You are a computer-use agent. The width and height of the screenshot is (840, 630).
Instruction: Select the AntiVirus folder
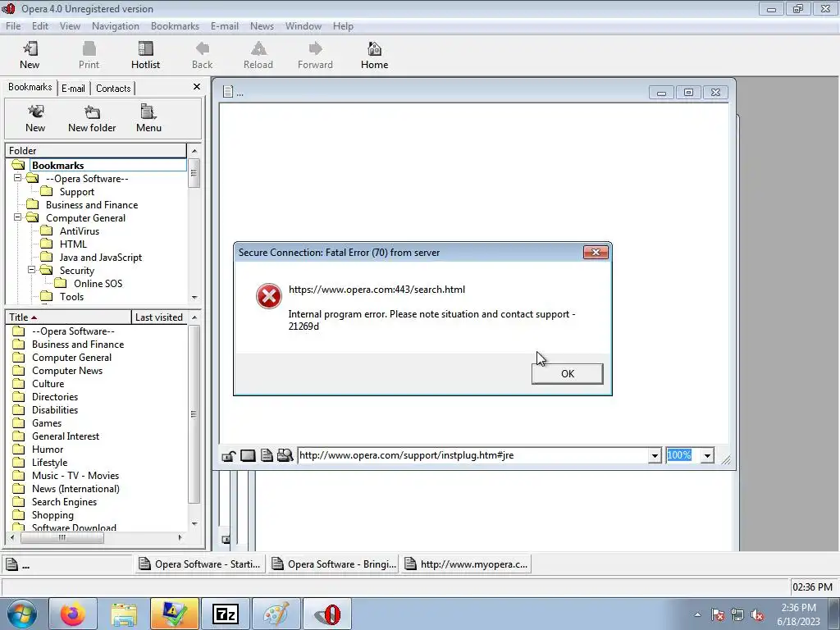tap(80, 231)
